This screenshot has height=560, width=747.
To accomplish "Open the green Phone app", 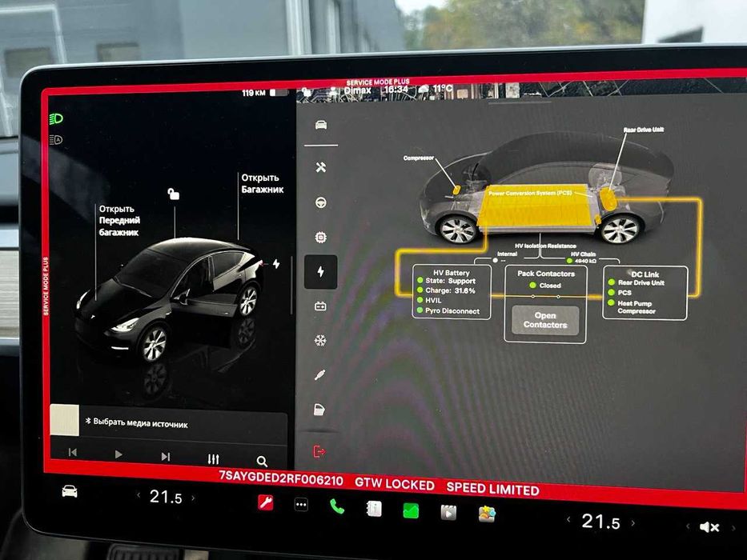I will 337,506.
